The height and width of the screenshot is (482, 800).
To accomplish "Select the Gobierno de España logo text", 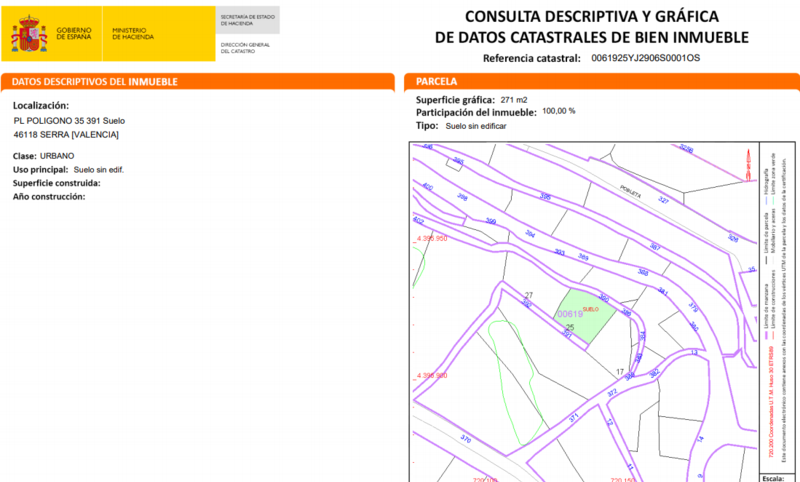I will (x=74, y=34).
